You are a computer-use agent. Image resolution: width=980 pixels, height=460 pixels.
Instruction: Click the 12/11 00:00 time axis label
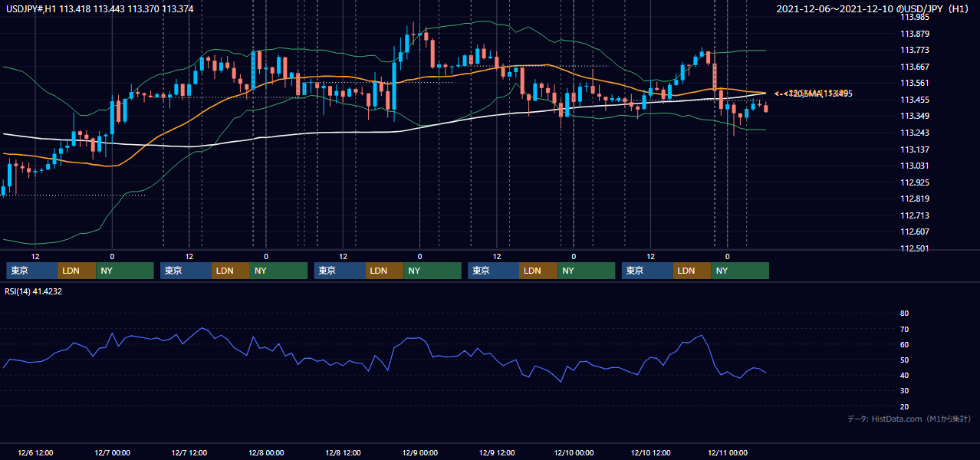pyautogui.click(x=727, y=452)
